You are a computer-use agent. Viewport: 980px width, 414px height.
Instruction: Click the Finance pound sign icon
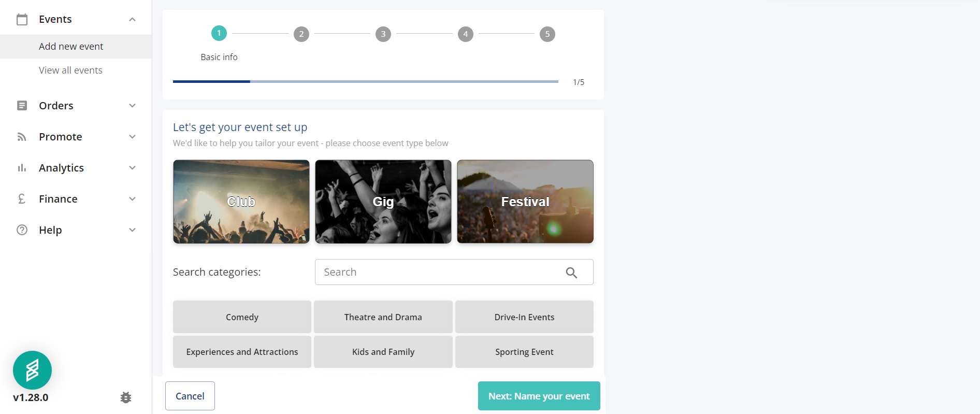click(22, 199)
